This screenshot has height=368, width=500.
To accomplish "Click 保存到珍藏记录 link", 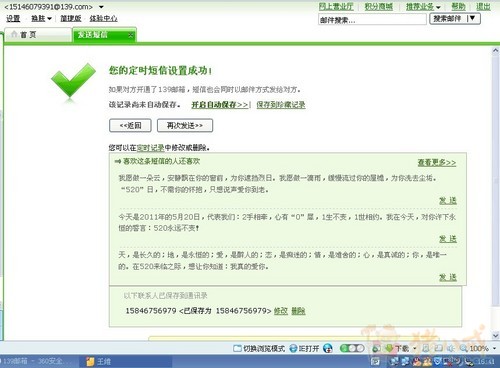I will (x=281, y=105).
